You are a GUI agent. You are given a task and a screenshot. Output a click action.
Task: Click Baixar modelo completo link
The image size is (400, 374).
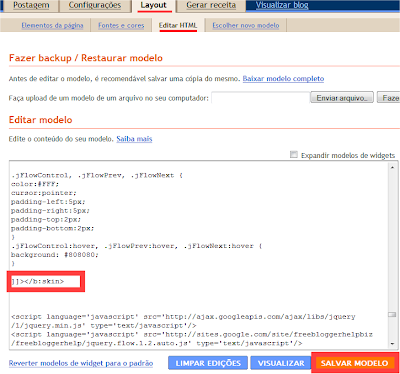(x=283, y=79)
